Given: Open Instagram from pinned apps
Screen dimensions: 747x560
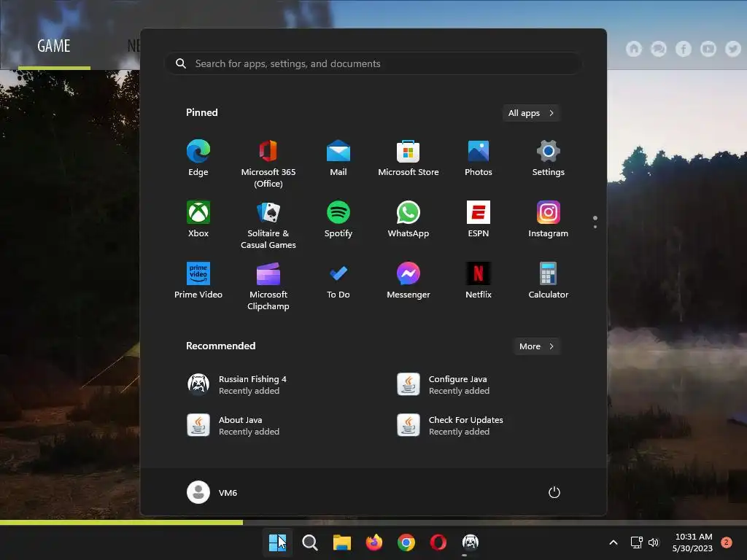Looking at the screenshot, I should click(x=549, y=219).
